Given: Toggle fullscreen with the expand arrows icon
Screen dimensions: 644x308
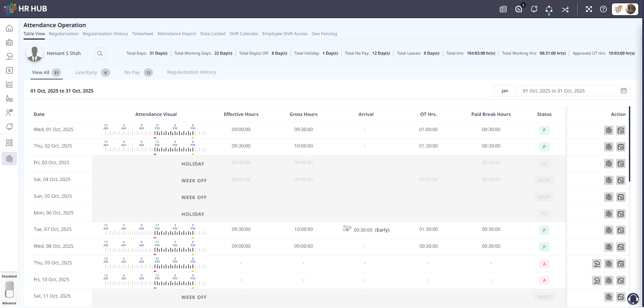Looking at the screenshot, I should (589, 9).
